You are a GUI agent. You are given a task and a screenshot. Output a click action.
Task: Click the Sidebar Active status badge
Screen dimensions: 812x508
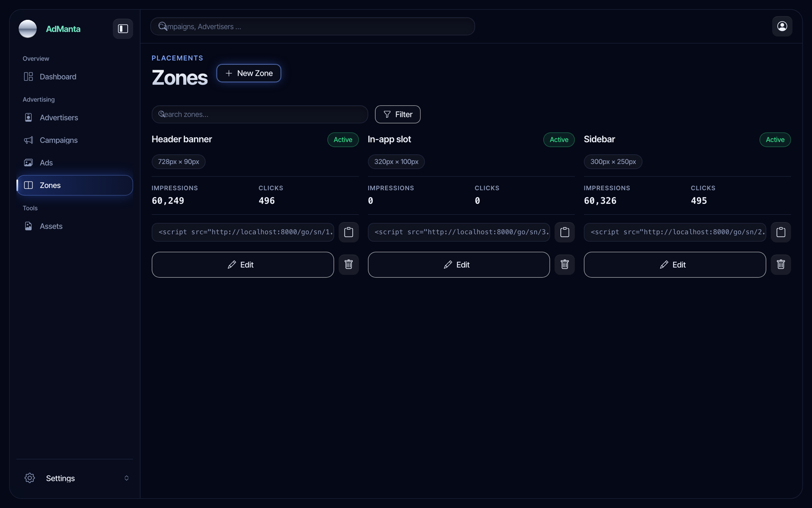tap(775, 140)
